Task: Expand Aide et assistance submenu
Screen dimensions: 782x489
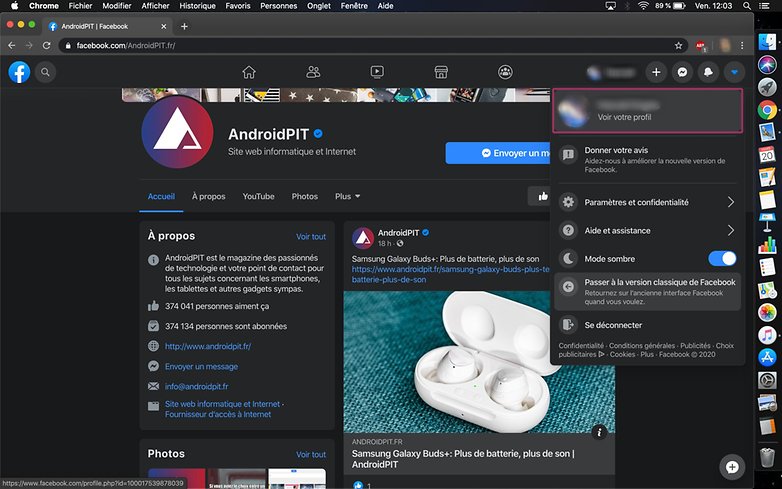Action: tap(647, 230)
